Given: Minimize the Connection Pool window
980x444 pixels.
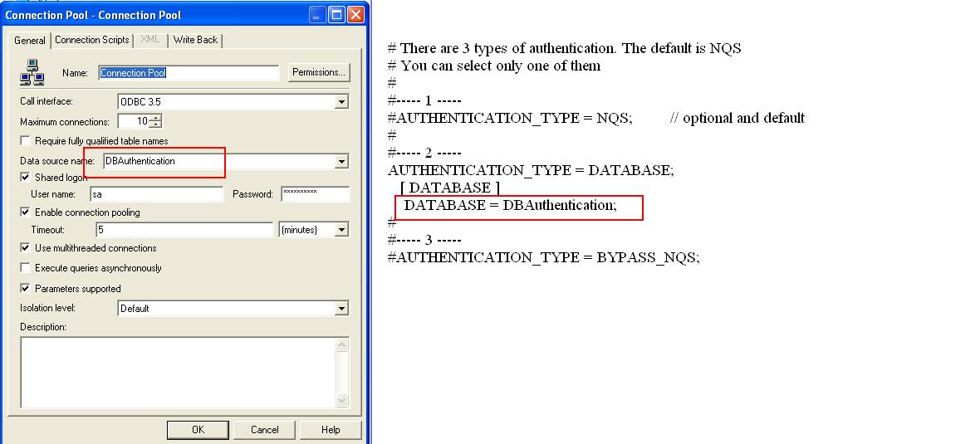Looking at the screenshot, I should point(317,14).
